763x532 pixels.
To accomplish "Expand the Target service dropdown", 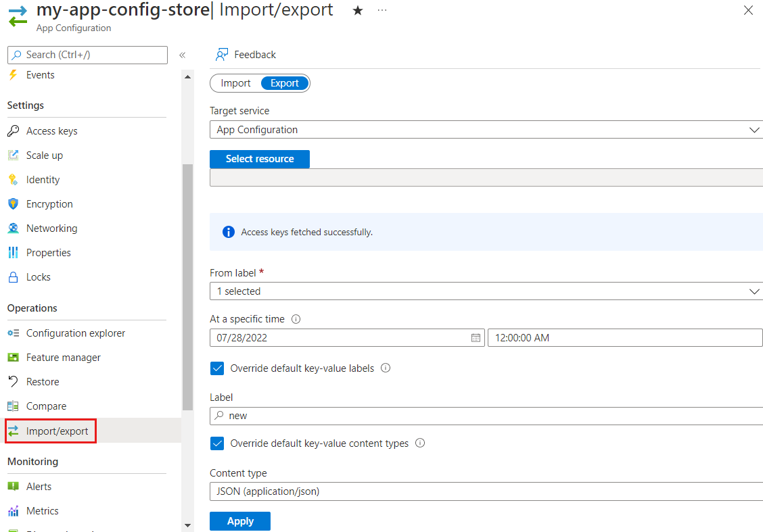I will [486, 130].
